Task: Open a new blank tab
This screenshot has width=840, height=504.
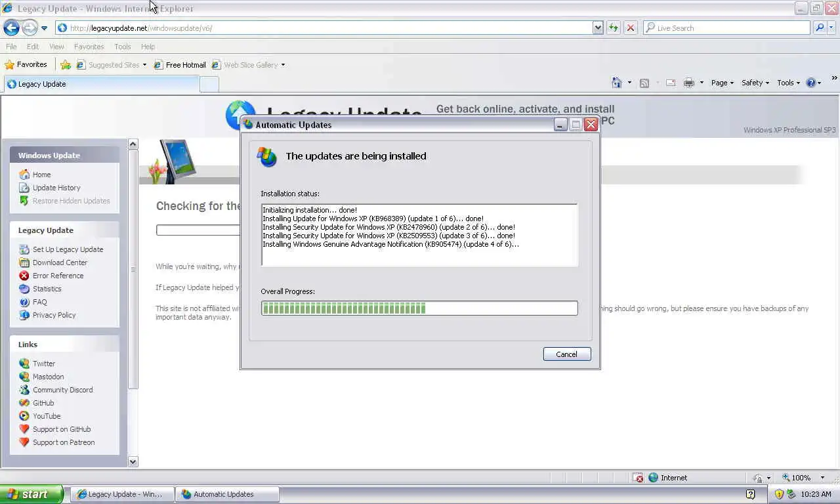Action: [209, 84]
